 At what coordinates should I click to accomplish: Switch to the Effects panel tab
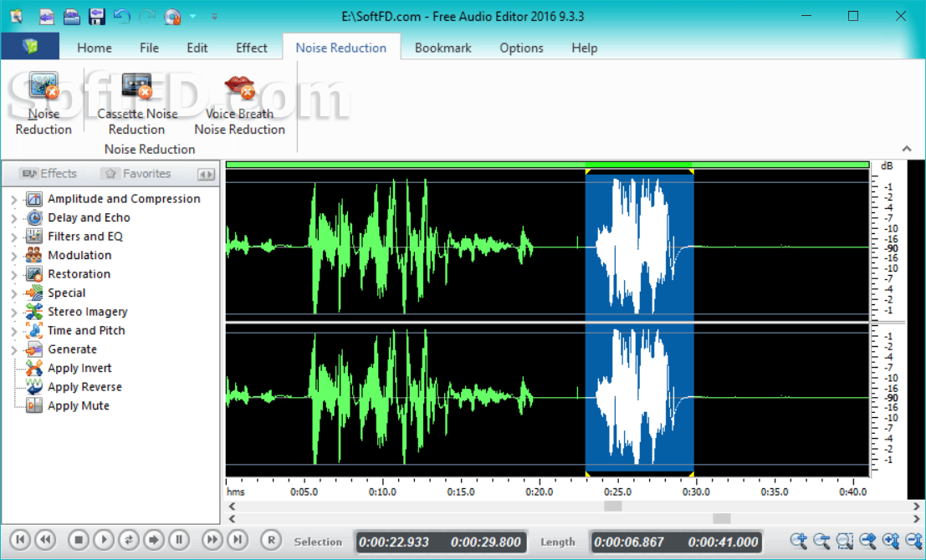tap(49, 174)
